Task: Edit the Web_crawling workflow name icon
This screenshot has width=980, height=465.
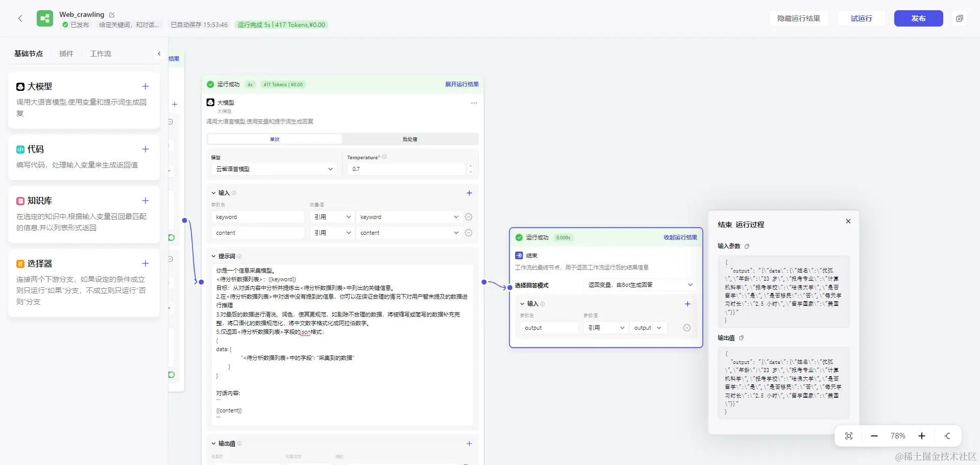Action: [x=112, y=15]
